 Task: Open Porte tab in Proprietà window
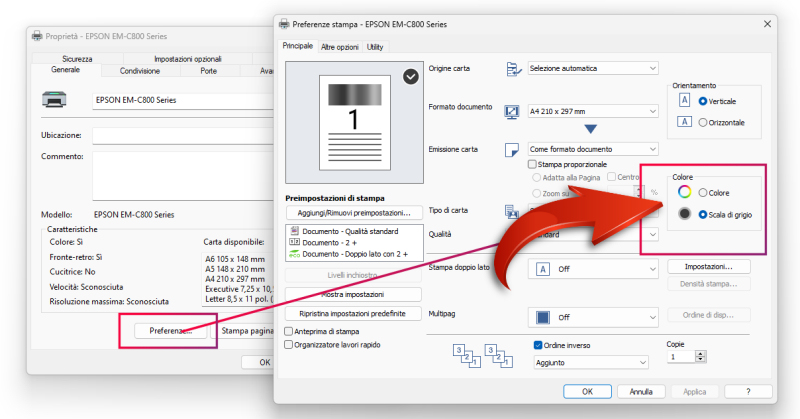[208, 71]
